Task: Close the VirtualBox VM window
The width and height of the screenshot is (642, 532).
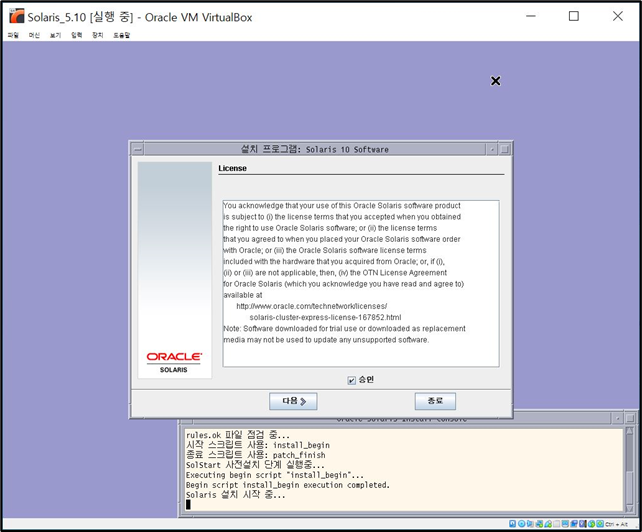Action: tap(618, 16)
